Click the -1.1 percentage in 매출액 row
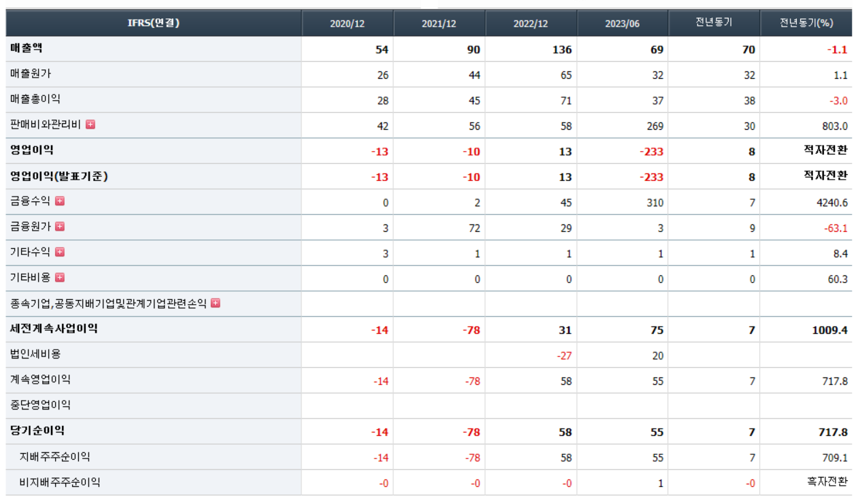 838,50
